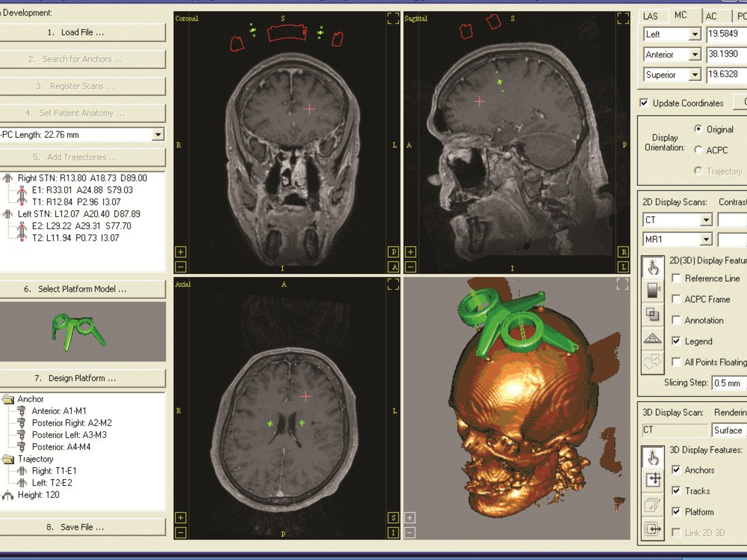Maximize the Coronal view panel
This screenshot has height=560, width=747.
393,18
